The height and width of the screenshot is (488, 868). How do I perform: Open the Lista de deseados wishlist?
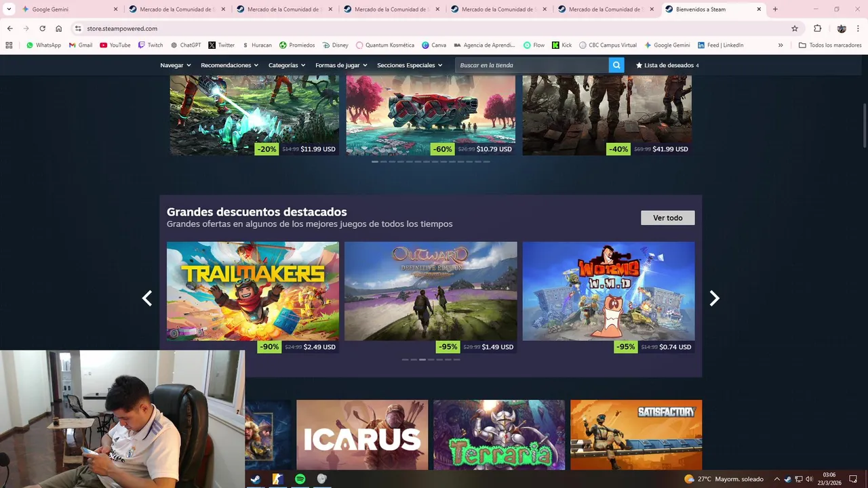coord(667,65)
